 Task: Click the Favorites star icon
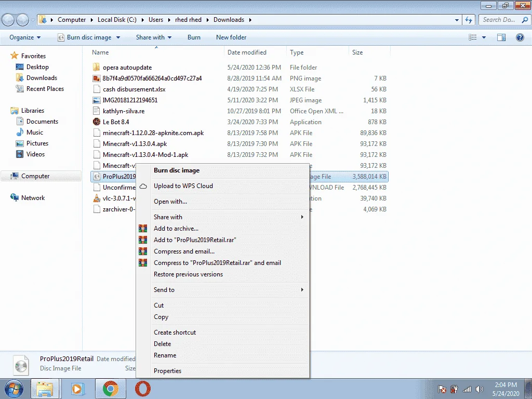(14, 56)
